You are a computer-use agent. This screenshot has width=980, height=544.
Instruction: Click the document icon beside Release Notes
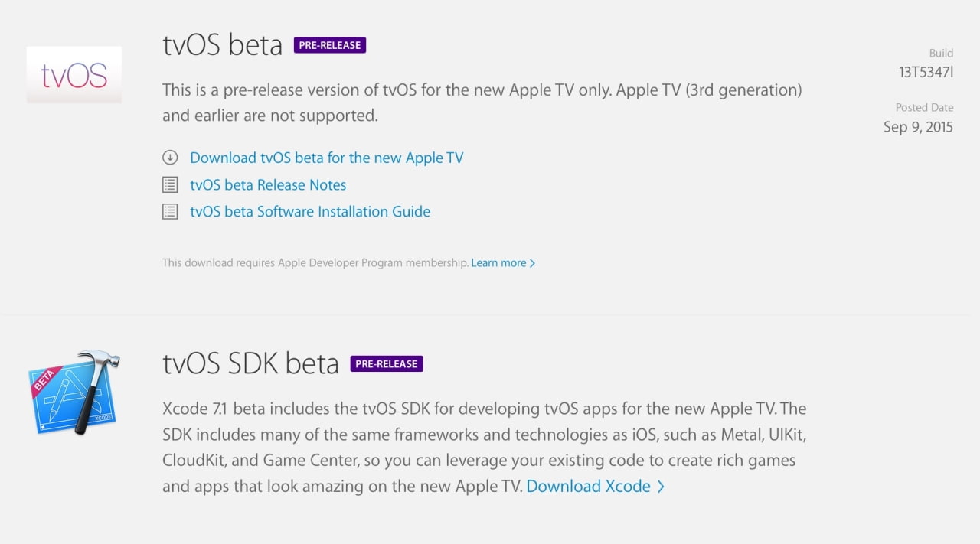[170, 185]
